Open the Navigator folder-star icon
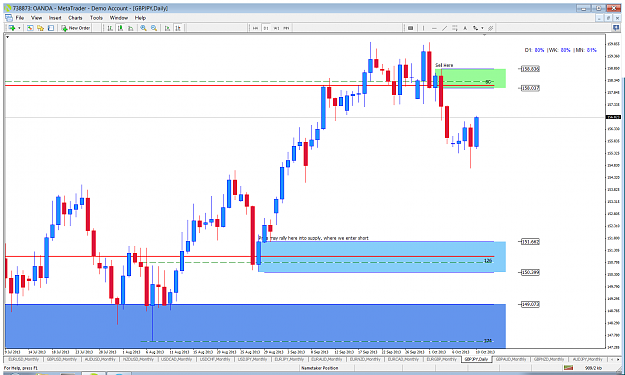The image size is (625, 375). [40, 28]
